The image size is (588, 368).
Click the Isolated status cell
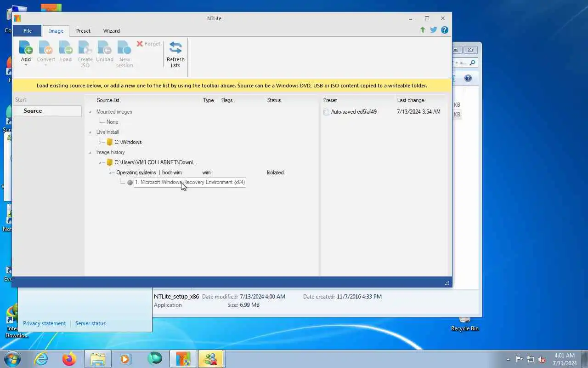[275, 172]
